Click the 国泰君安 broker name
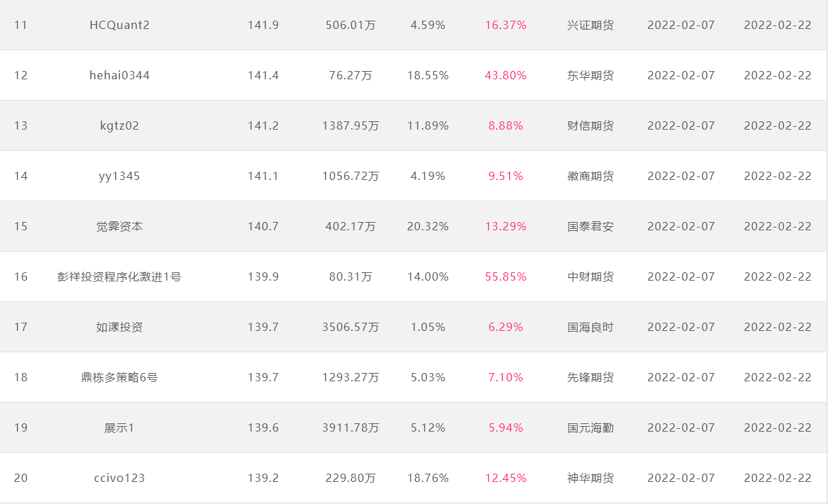This screenshot has width=828, height=504. pos(590,226)
